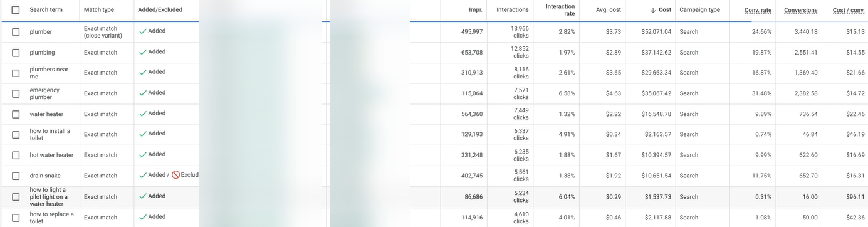Screen dimensions: 868x227
Task: Tick the 'how to replace a toilet' checkbox
Action: pos(16,218)
